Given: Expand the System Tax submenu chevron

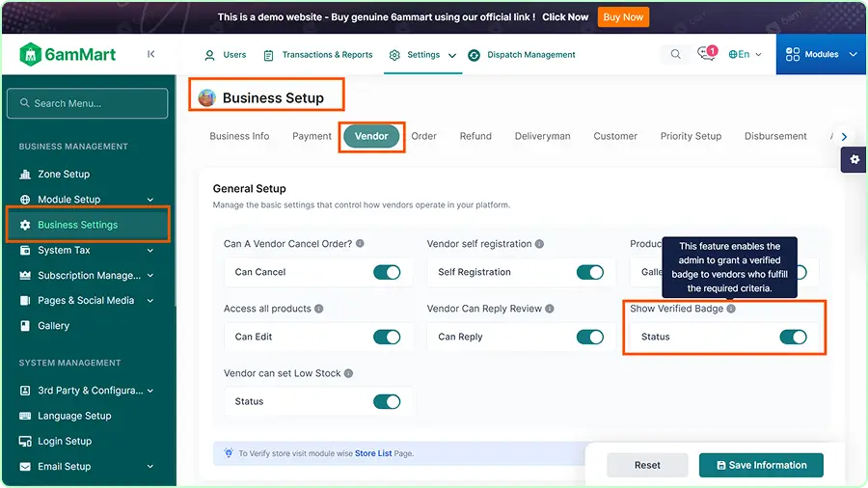Looking at the screenshot, I should coord(150,251).
